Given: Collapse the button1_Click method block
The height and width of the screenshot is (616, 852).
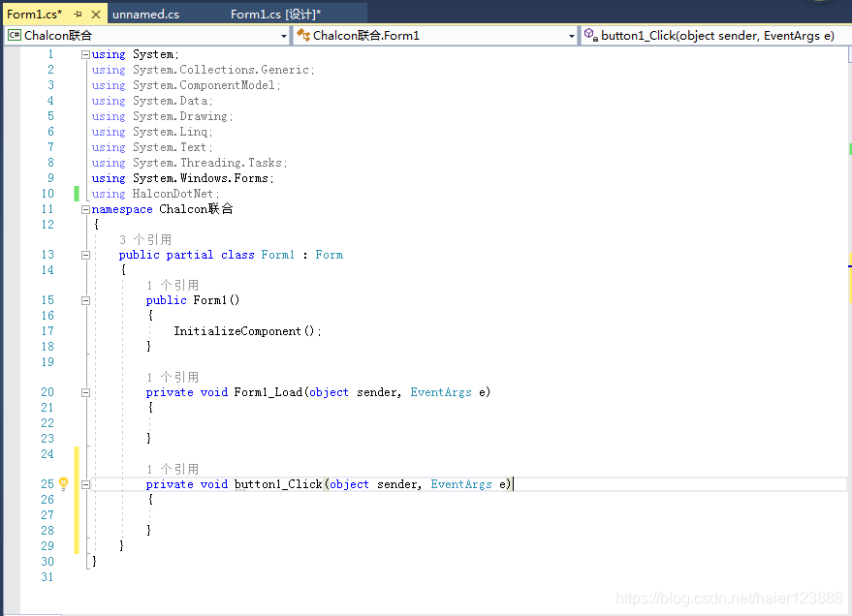Looking at the screenshot, I should click(85, 484).
